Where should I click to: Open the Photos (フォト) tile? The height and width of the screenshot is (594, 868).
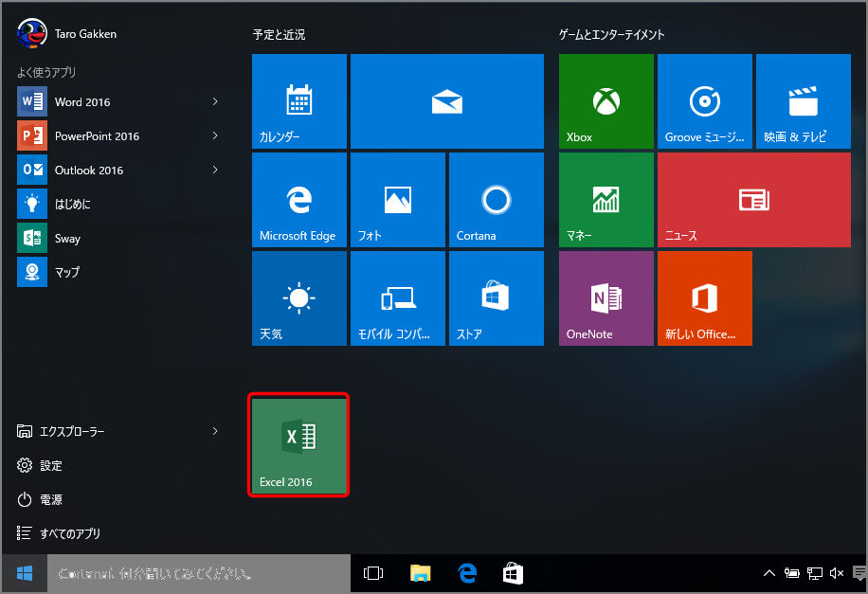point(397,200)
